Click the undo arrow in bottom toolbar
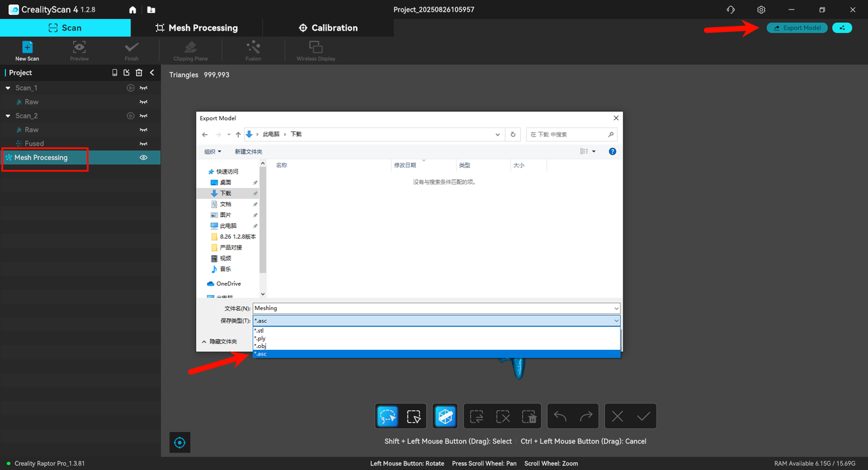Screen dimensions: 868x470 coord(559,416)
